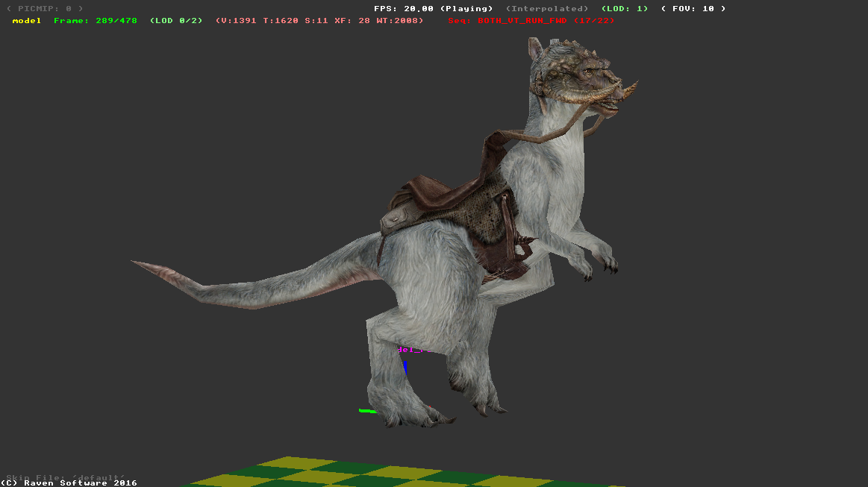The height and width of the screenshot is (487, 868).
Task: Click the green axis marker near foot
Action: (367, 411)
